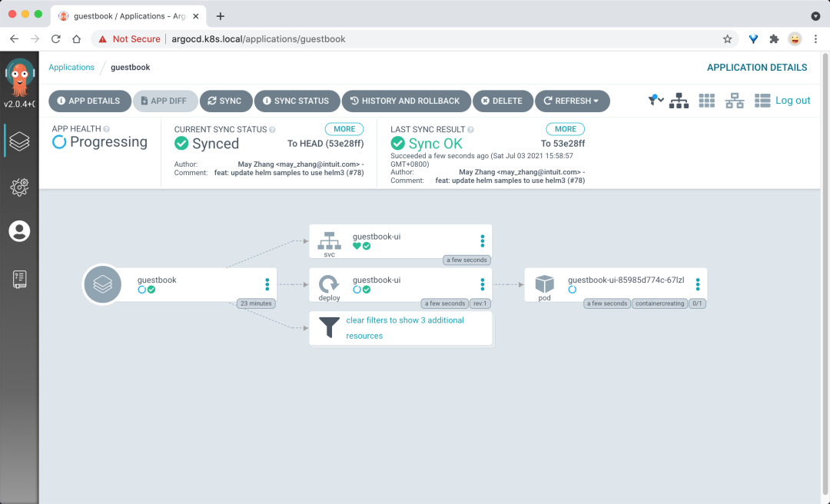The image size is (830, 504).
Task: Click APPLICATION DETAILS heading
Action: tap(757, 68)
